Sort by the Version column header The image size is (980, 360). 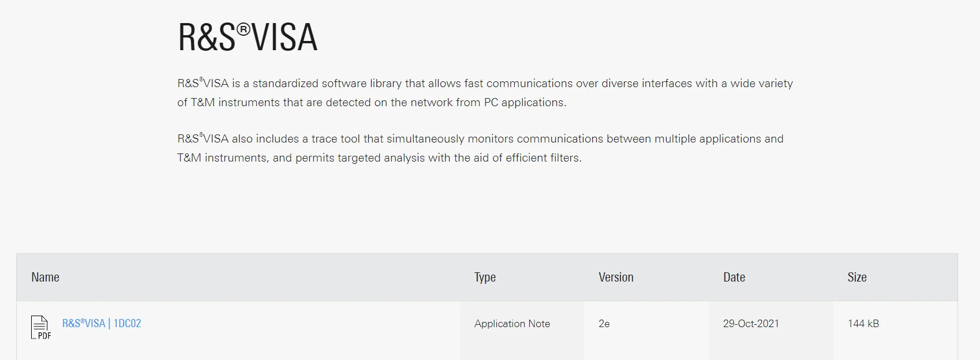pyautogui.click(x=616, y=277)
